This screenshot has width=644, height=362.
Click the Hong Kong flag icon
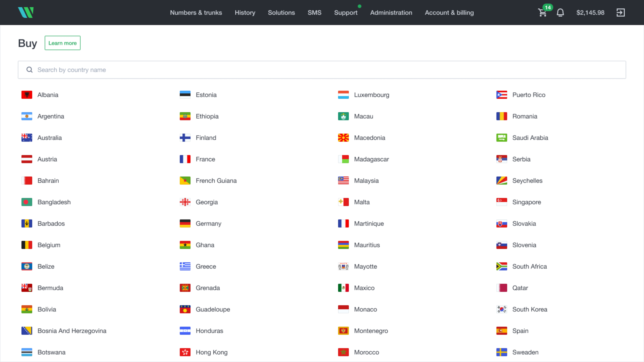coord(185,352)
